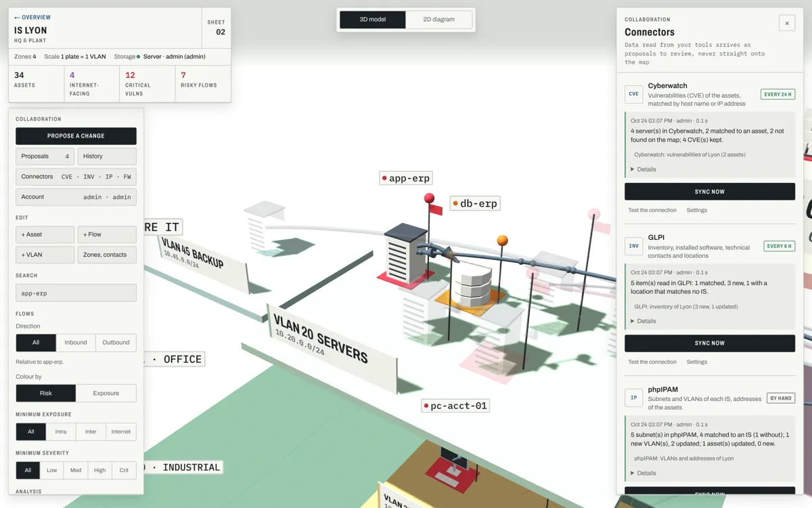Set minimum severity to High
The image size is (812, 508).
pos(100,470)
